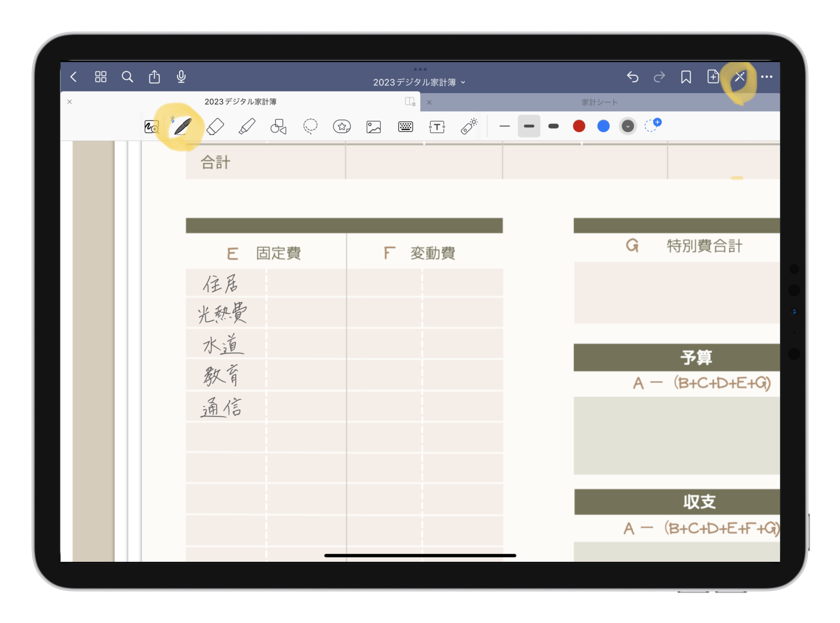Insert an image with the Image tool
The width and height of the screenshot is (840, 623).
[x=373, y=127]
